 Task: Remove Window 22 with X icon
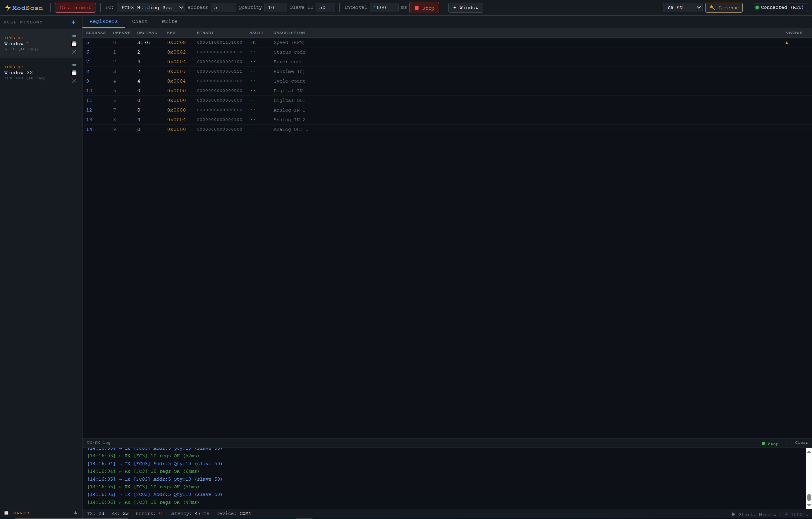(74, 81)
